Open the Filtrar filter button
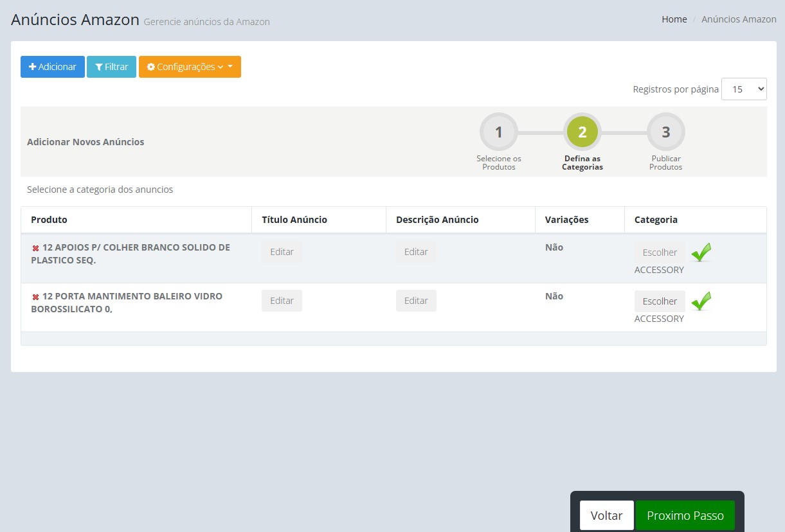 [x=111, y=67]
